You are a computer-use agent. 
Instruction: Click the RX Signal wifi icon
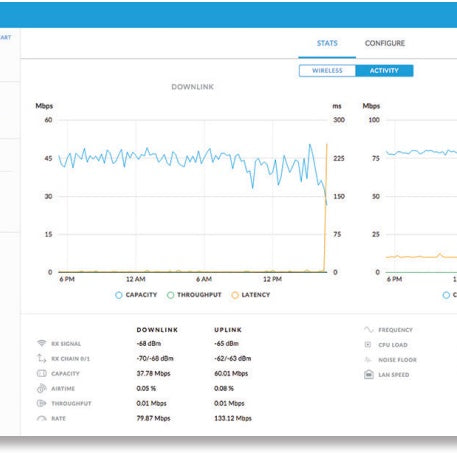41,343
